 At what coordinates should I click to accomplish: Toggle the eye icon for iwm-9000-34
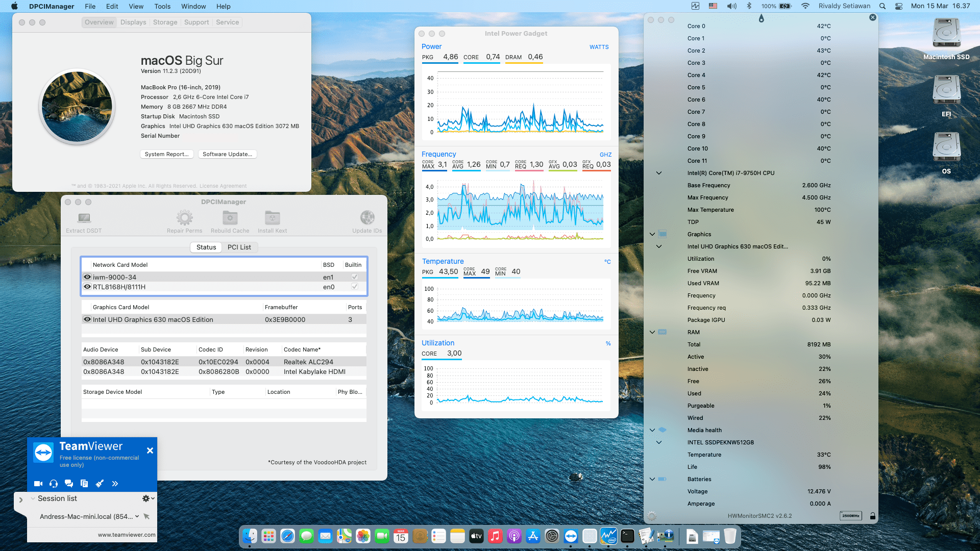(x=87, y=277)
